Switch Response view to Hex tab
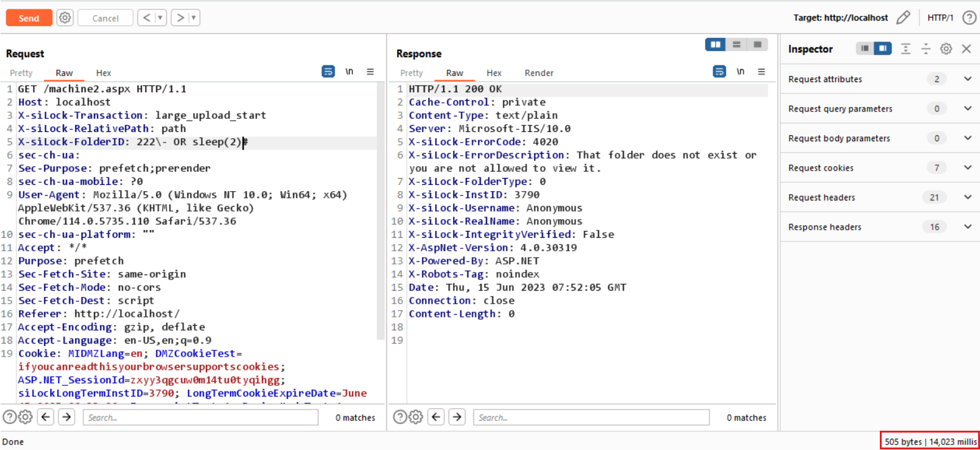The height and width of the screenshot is (450, 980). coord(494,73)
